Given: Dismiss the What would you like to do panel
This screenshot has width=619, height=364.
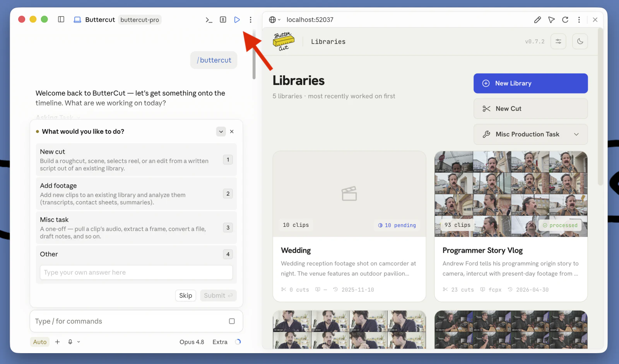Looking at the screenshot, I should point(232,131).
